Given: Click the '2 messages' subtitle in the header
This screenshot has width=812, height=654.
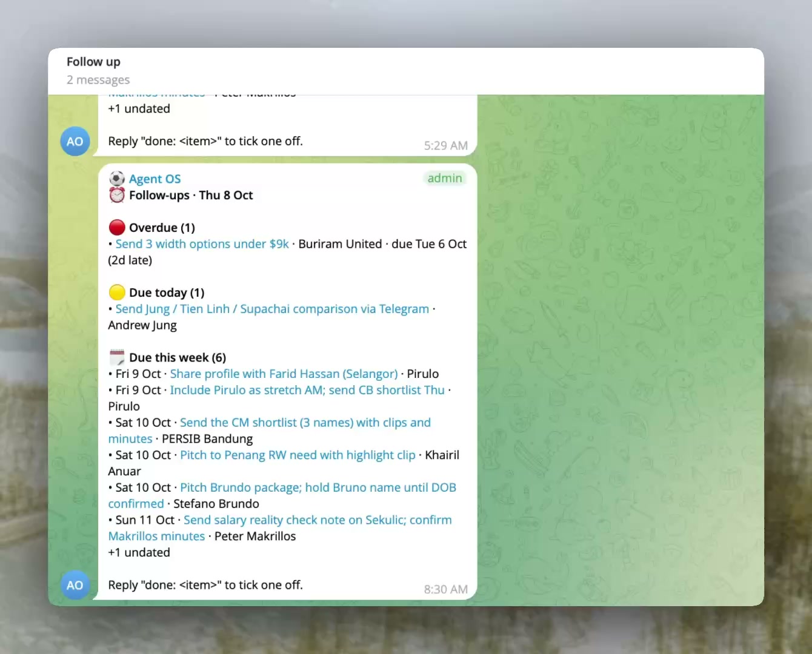Looking at the screenshot, I should coord(98,80).
